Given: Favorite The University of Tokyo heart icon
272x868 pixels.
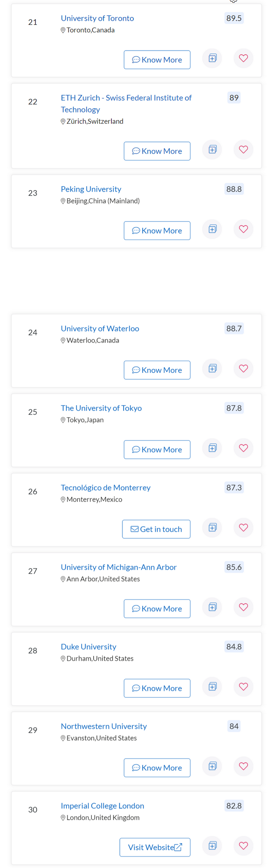Looking at the screenshot, I should (243, 448).
